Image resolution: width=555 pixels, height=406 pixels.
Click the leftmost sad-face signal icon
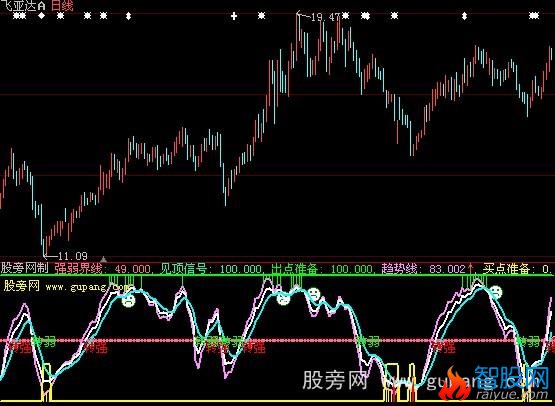[x=128, y=301]
